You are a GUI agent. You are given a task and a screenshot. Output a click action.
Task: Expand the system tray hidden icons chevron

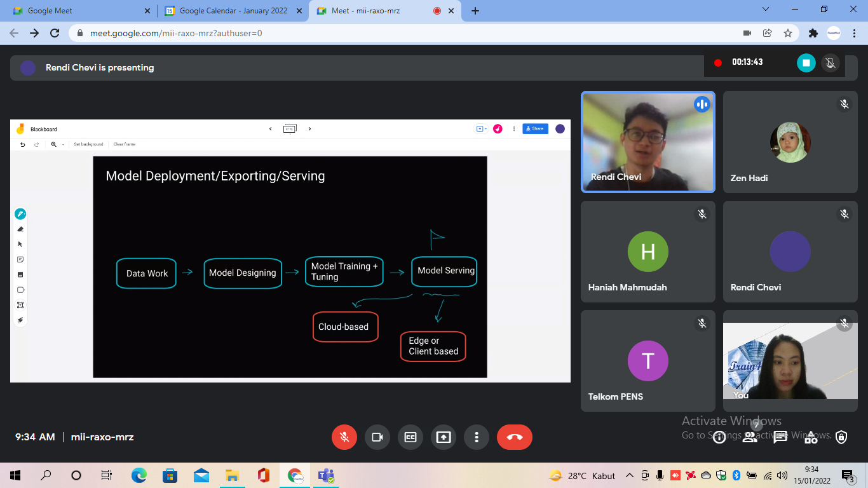630,475
